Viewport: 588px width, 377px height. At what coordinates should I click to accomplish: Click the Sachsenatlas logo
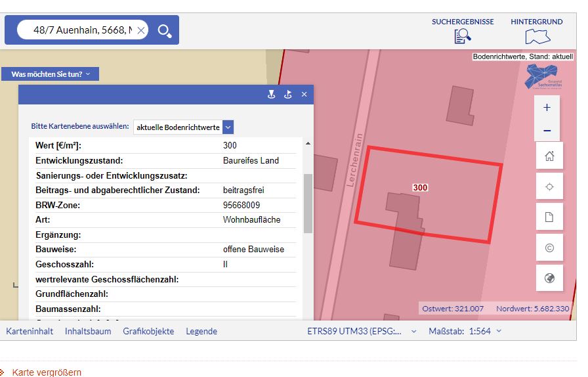(543, 77)
